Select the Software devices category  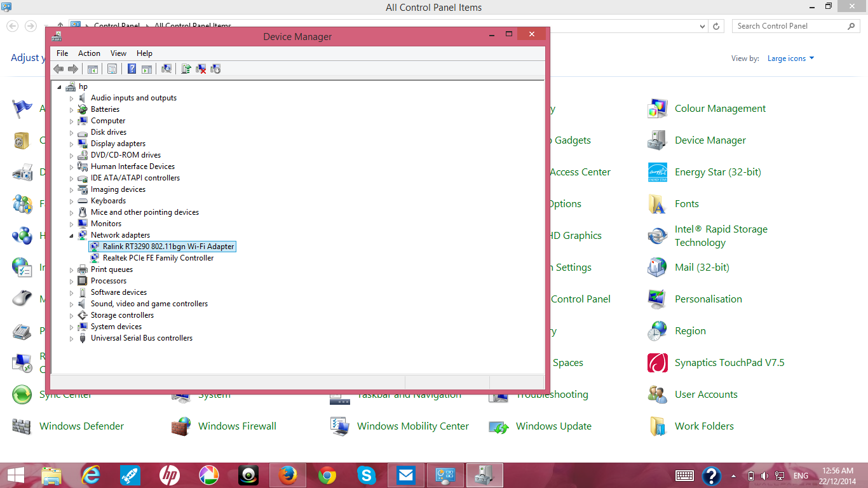coord(119,292)
